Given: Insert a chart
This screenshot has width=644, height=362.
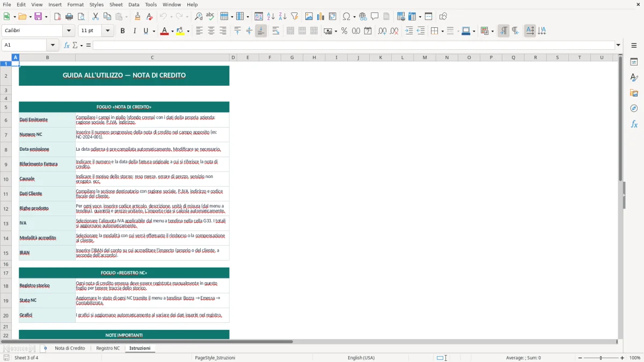Looking at the screenshot, I should click(321, 17).
